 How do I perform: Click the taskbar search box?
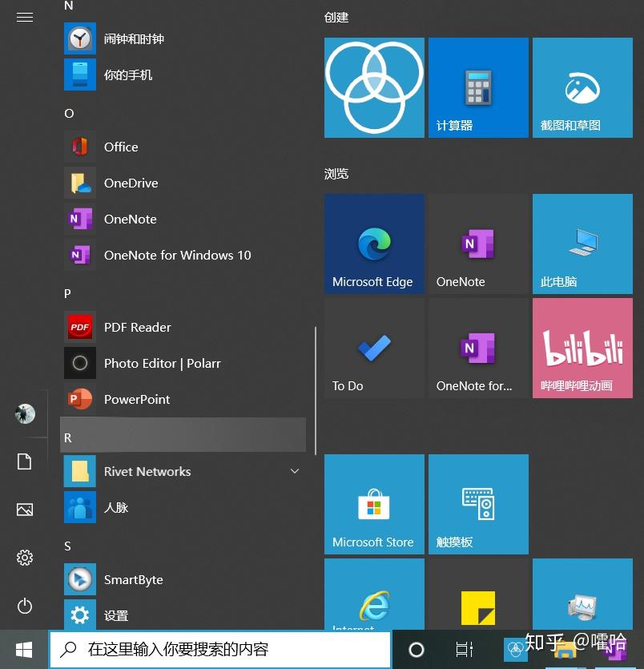(219, 650)
